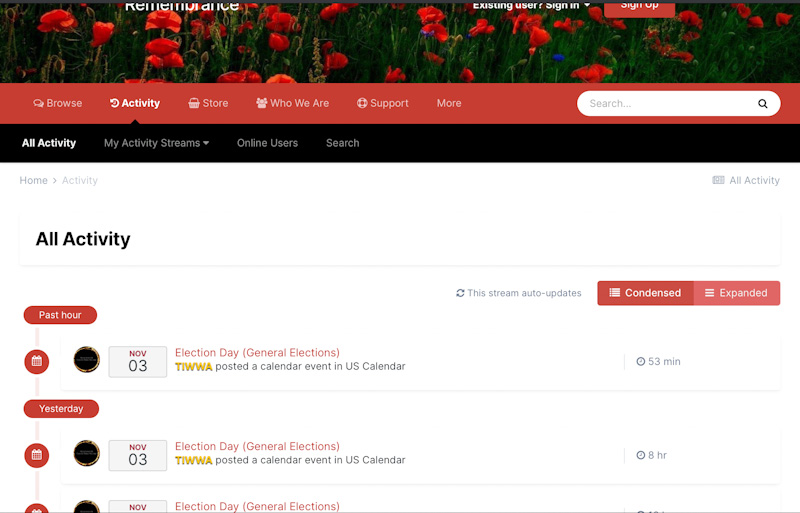Click the refresh icon beside This stream auto-updates

(x=460, y=293)
